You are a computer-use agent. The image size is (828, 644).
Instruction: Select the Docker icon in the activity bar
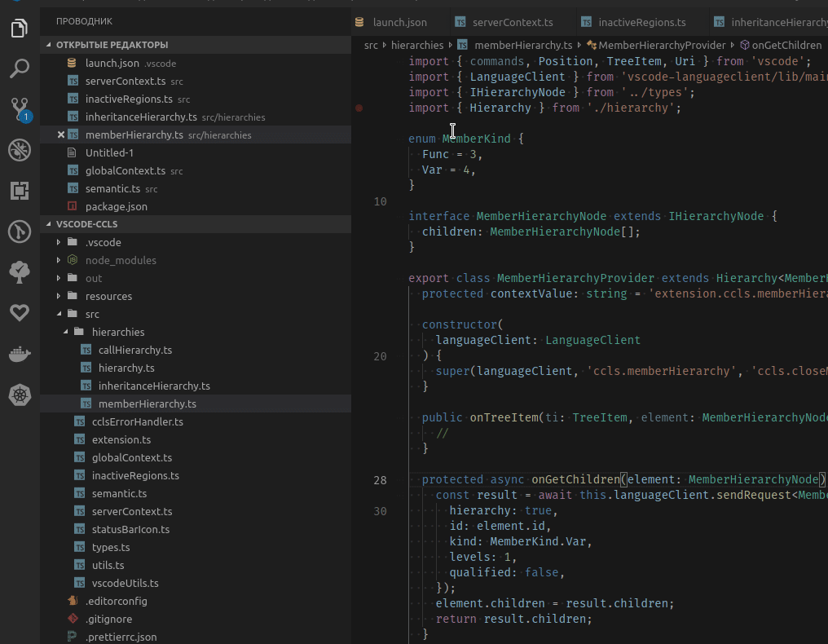19,354
